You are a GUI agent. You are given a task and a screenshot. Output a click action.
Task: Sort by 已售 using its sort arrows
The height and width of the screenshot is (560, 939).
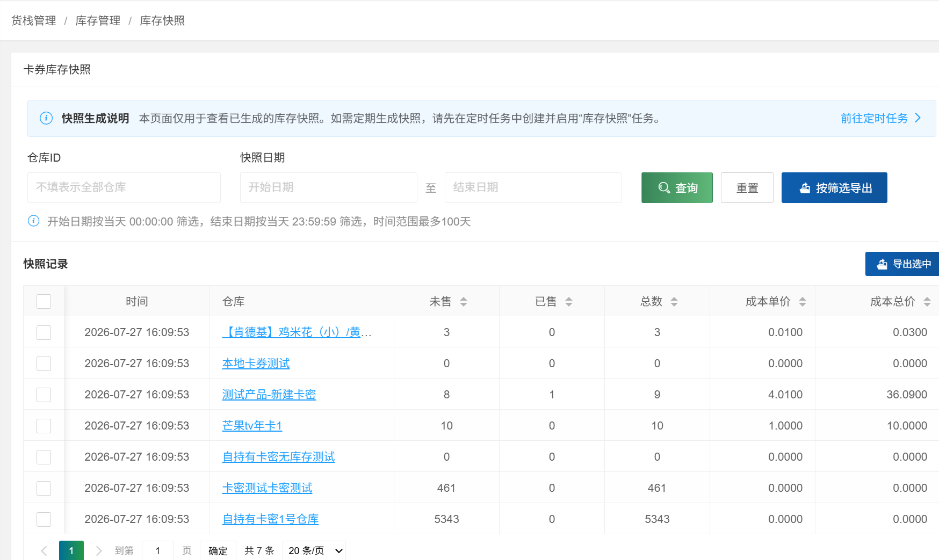point(569,302)
